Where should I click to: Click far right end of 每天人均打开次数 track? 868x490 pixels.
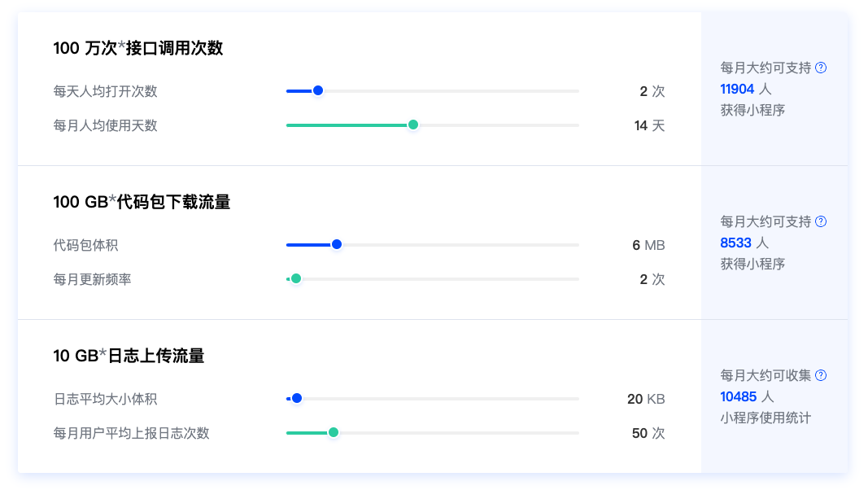(x=577, y=91)
